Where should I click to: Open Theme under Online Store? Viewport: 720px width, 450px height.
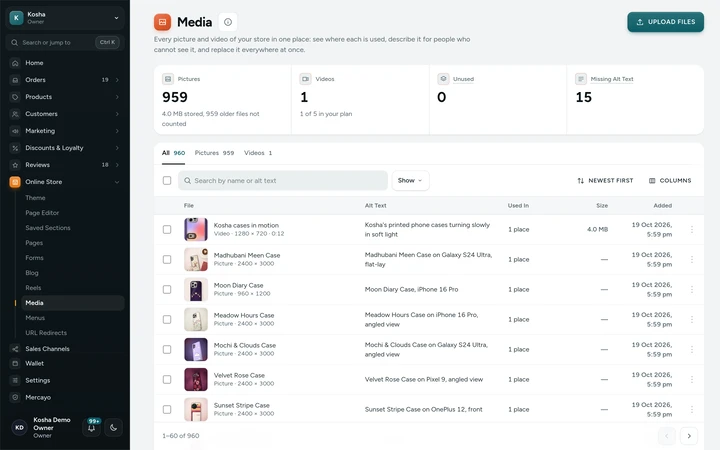coord(35,198)
